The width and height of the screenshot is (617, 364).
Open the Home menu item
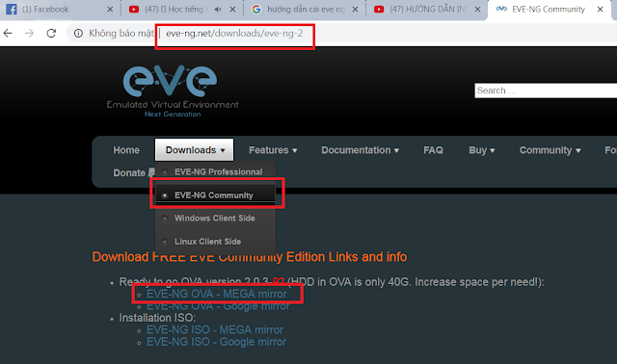pos(126,150)
